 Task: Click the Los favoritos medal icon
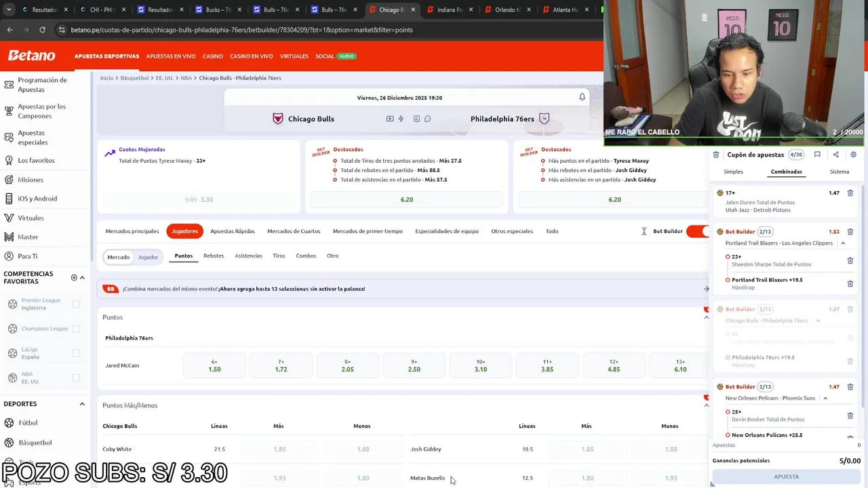tap(9, 161)
